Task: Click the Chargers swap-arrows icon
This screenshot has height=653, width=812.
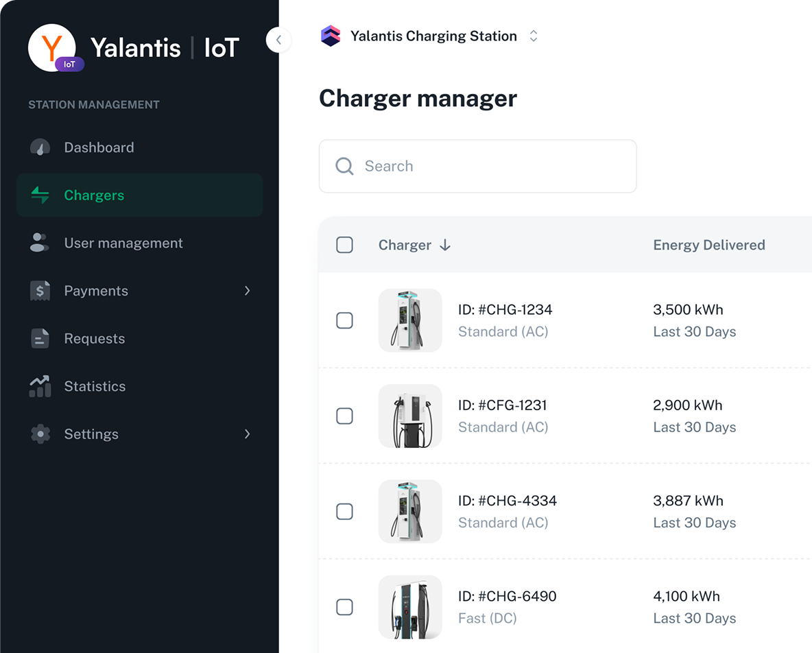Action: pyautogui.click(x=40, y=195)
